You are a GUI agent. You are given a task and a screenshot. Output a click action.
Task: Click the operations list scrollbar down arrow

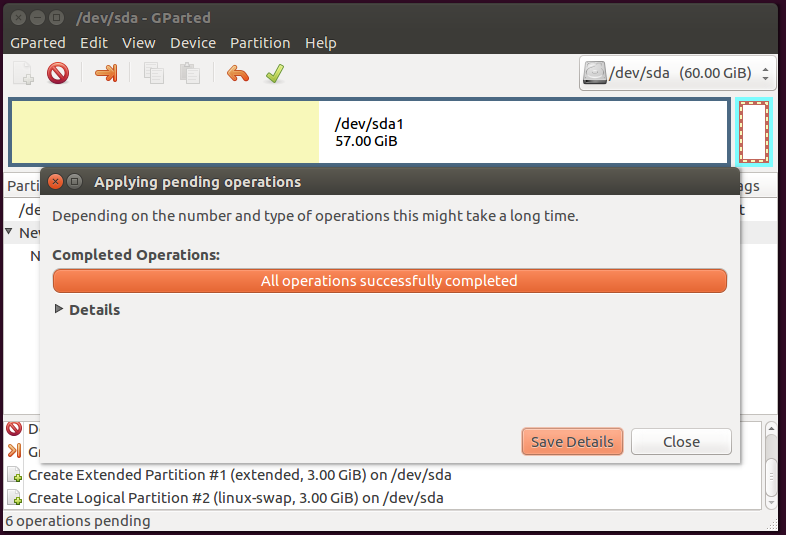(771, 502)
